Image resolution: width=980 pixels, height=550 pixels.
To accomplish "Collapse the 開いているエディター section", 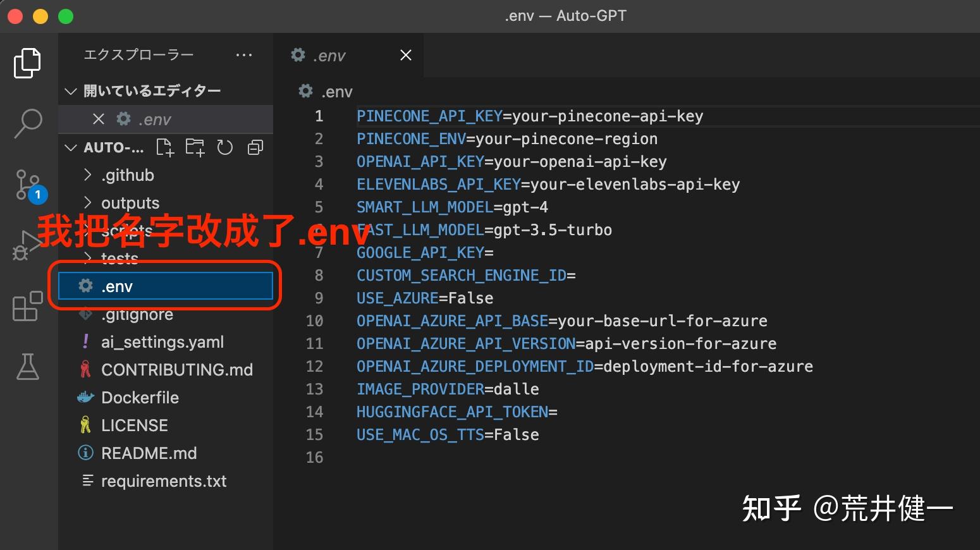I will pos(71,90).
